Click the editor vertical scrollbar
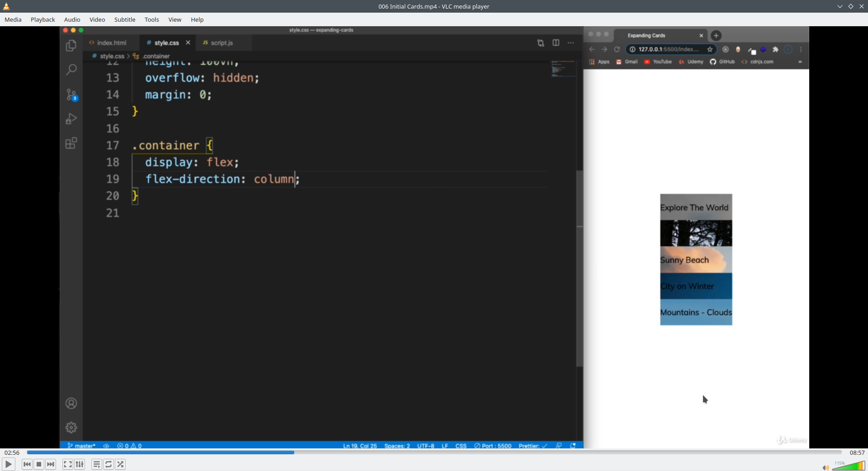 point(580,268)
